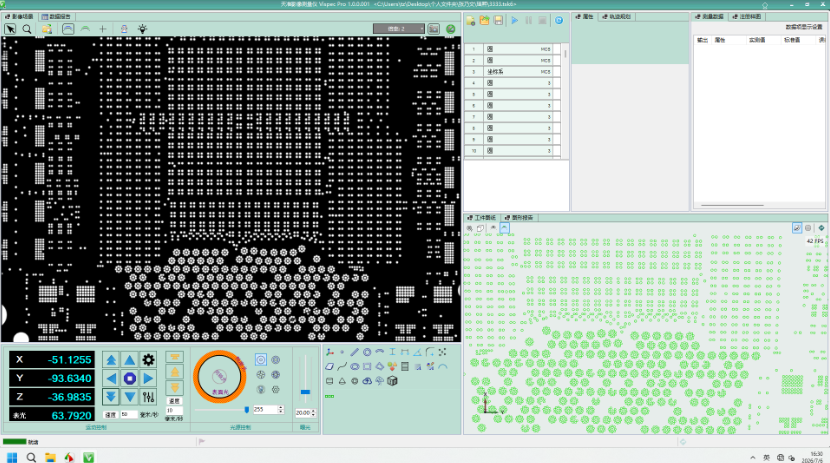830x463 pixels.
Task: Activate the magnifier zoom tool
Action: pyautogui.click(x=27, y=29)
